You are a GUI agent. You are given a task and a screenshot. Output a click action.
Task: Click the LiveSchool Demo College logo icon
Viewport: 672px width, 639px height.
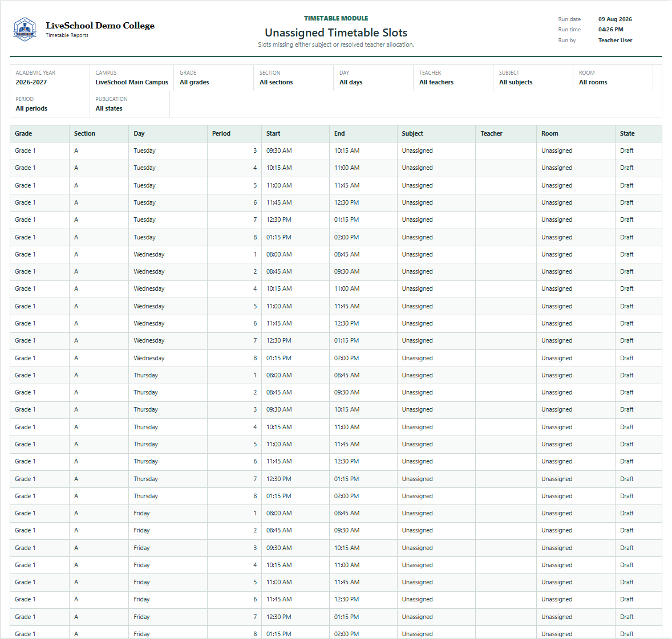coord(25,29)
